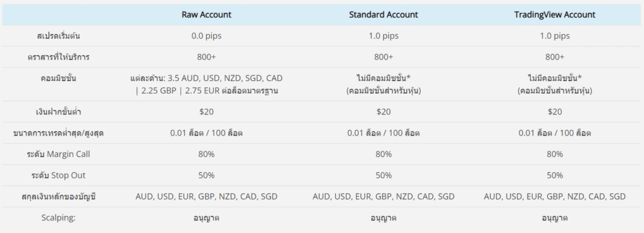Click Raw Account currency list AUD, USD, EUR

coord(206,197)
